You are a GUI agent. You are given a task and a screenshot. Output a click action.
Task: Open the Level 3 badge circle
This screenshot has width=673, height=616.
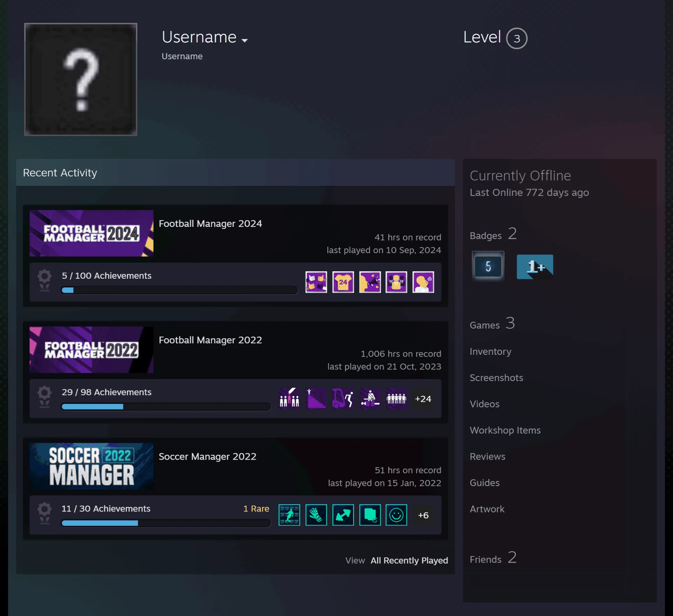click(x=517, y=38)
